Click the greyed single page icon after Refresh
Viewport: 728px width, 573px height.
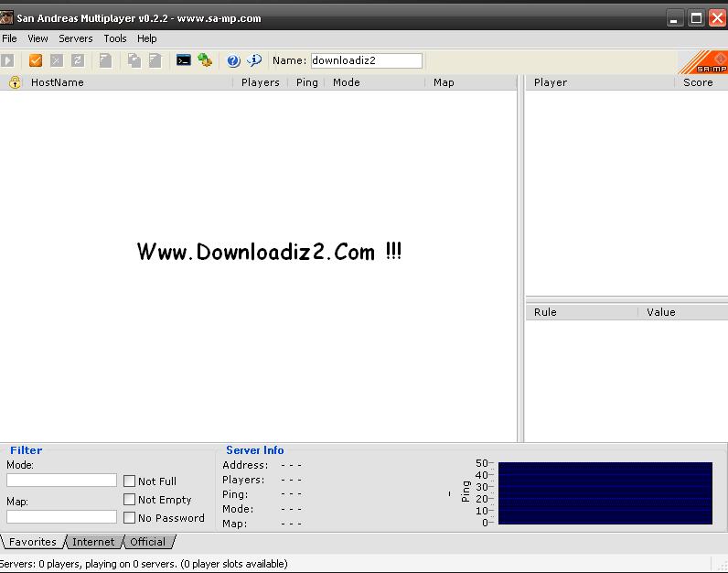[x=106, y=60]
